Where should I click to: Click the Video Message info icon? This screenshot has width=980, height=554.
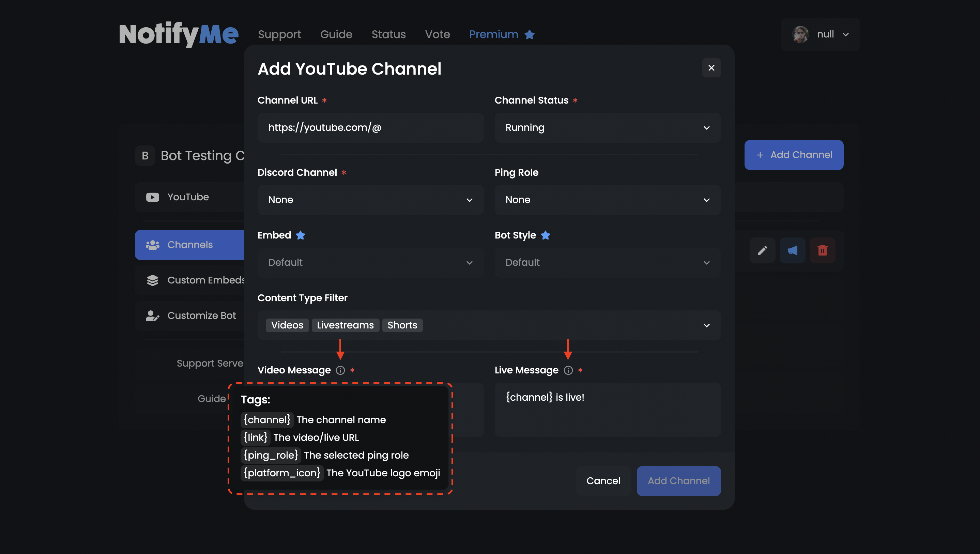pyautogui.click(x=340, y=370)
